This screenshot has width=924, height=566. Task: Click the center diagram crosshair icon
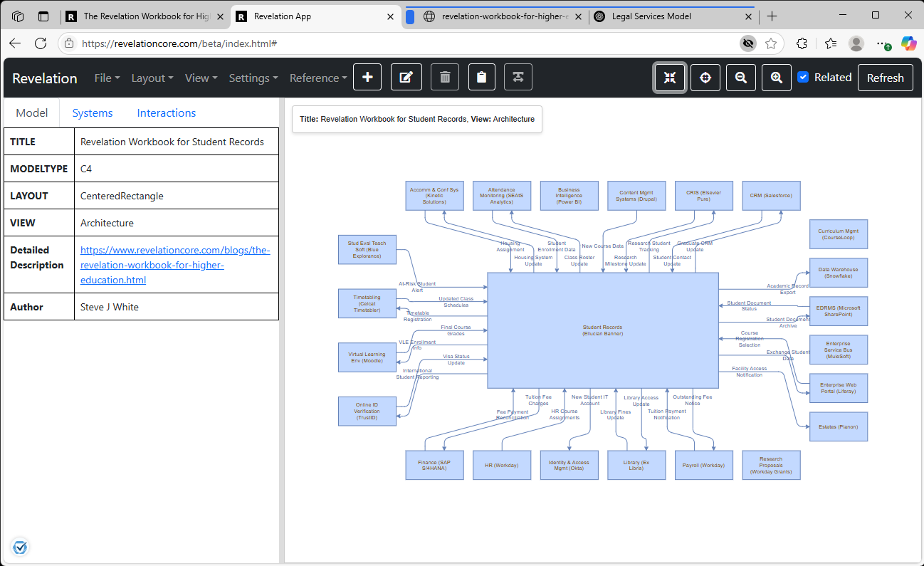[x=705, y=77]
